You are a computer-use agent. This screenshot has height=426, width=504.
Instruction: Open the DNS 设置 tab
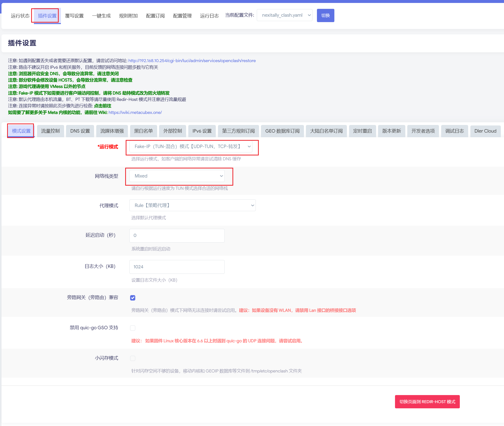pyautogui.click(x=80, y=131)
